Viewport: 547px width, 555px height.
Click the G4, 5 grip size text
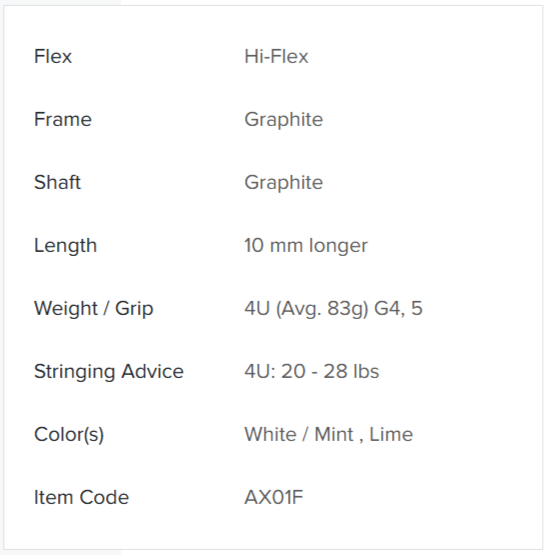point(398,308)
